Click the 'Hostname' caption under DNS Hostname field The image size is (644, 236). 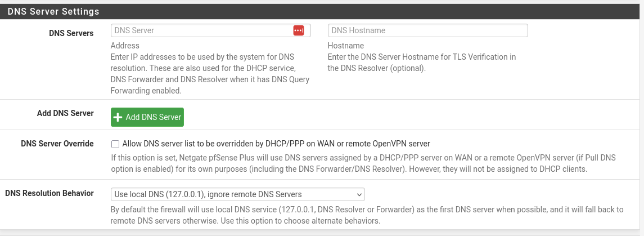click(345, 46)
